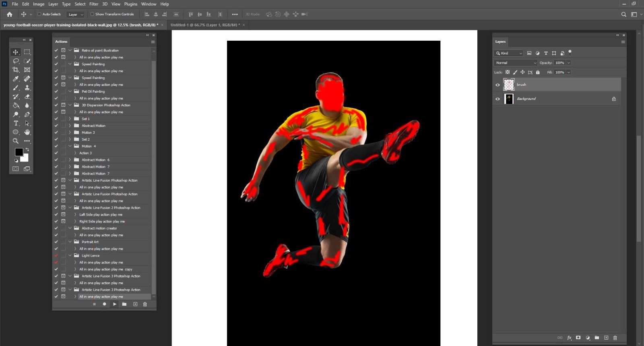The image size is (644, 346).
Task: Select the Eyedropper tool
Action: [16, 79]
